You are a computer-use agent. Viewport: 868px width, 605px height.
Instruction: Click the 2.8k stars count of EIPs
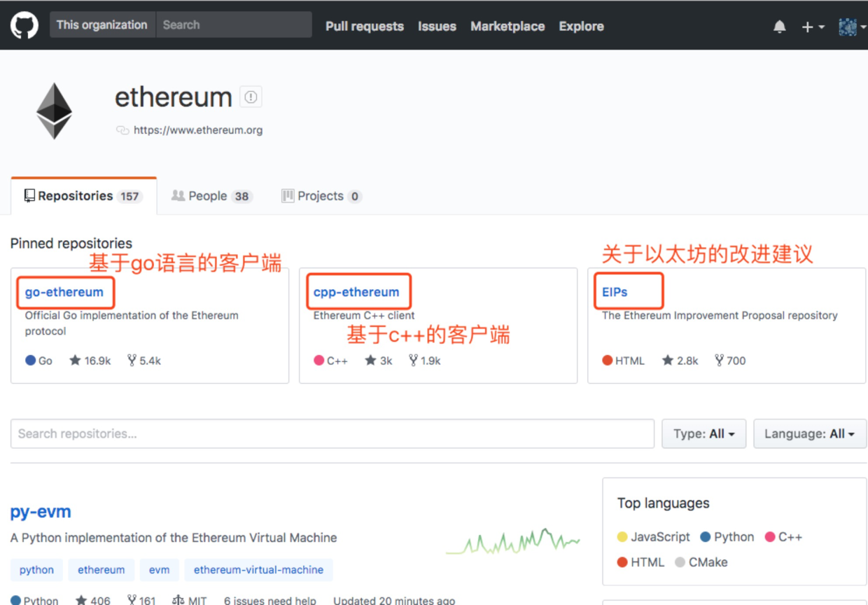680,361
